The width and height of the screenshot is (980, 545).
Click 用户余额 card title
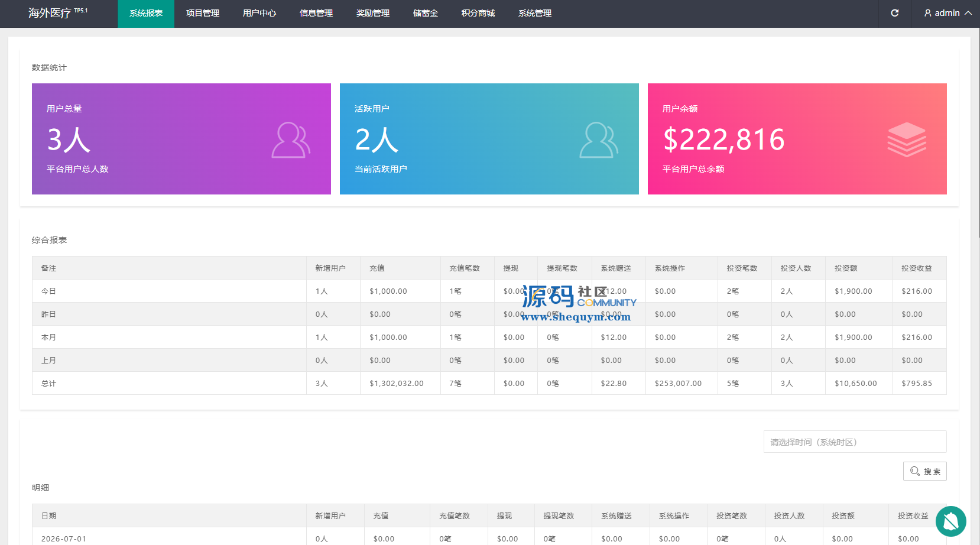680,109
